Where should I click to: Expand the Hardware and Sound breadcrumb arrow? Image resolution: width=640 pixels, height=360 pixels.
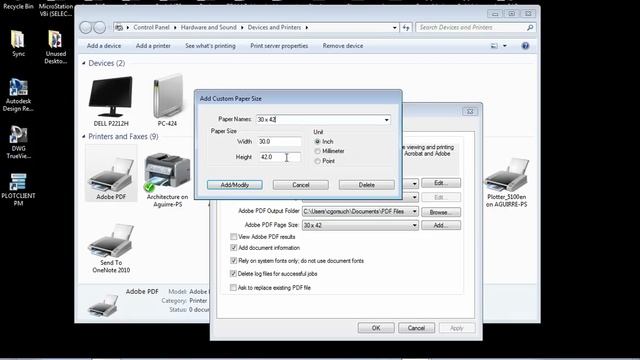(242, 27)
